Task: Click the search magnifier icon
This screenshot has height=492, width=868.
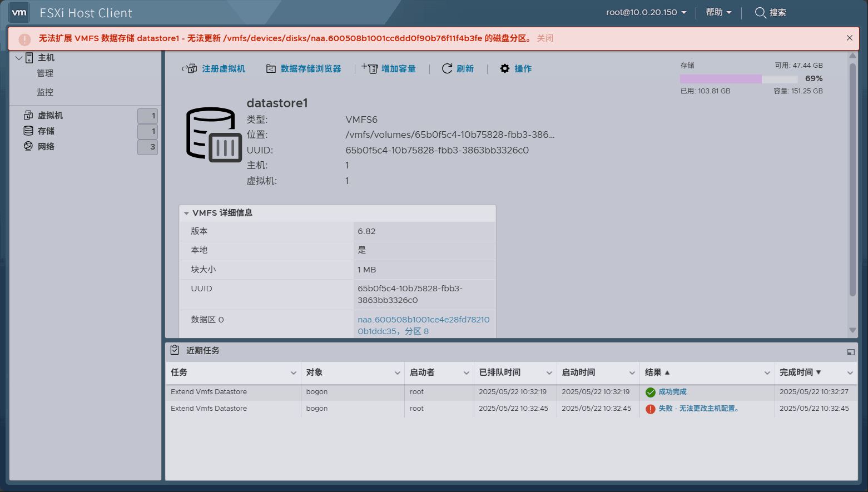Action: coord(760,12)
